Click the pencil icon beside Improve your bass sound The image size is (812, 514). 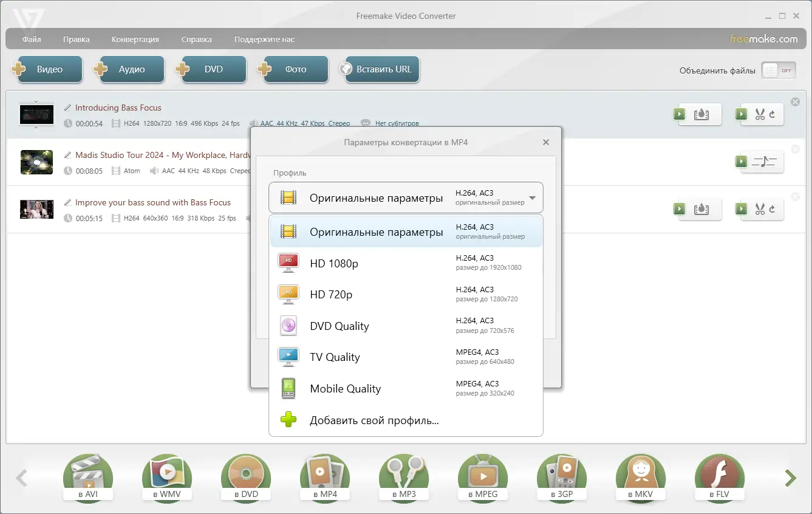(x=68, y=202)
